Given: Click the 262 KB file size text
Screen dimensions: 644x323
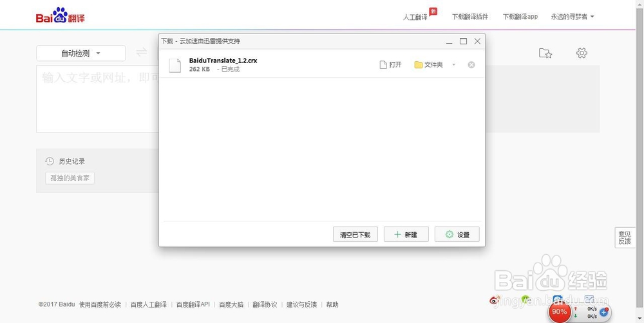Looking at the screenshot, I should pyautogui.click(x=200, y=69).
